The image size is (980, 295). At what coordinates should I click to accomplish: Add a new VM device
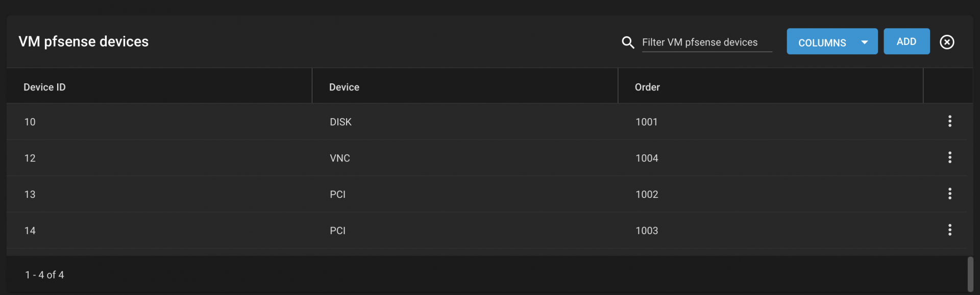(906, 41)
